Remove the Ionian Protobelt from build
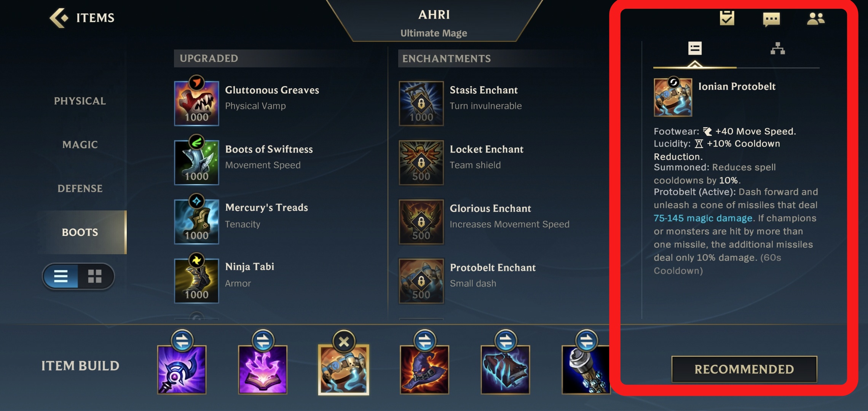Screen dimensions: 868x411 [344, 341]
